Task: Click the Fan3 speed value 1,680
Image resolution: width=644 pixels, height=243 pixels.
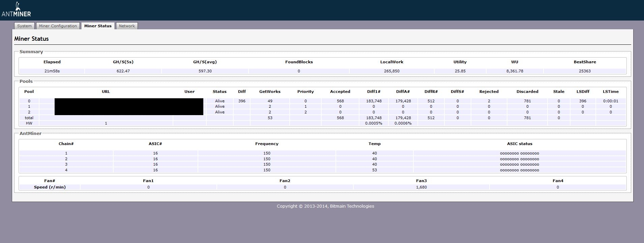Action: 421,187
